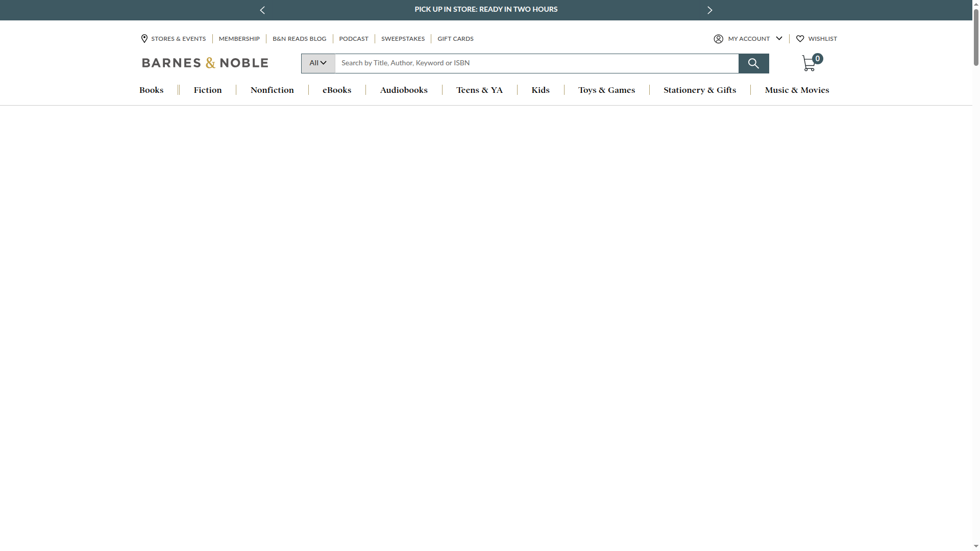
Task: Click the previous arrow on the promo banner
Action: (262, 10)
